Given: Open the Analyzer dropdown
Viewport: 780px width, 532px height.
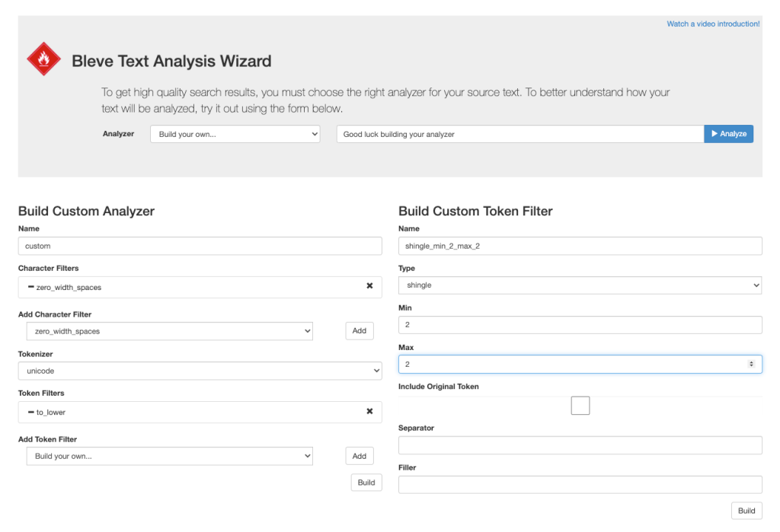Looking at the screenshot, I should (x=235, y=134).
